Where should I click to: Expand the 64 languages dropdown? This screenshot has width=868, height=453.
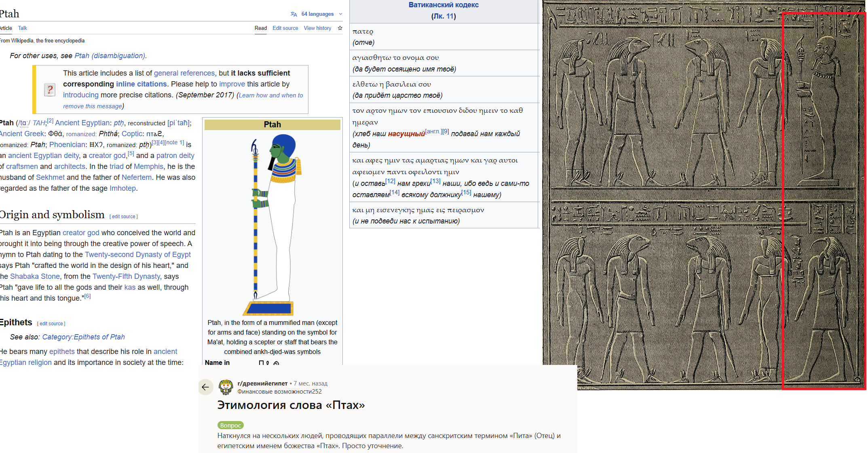[317, 14]
